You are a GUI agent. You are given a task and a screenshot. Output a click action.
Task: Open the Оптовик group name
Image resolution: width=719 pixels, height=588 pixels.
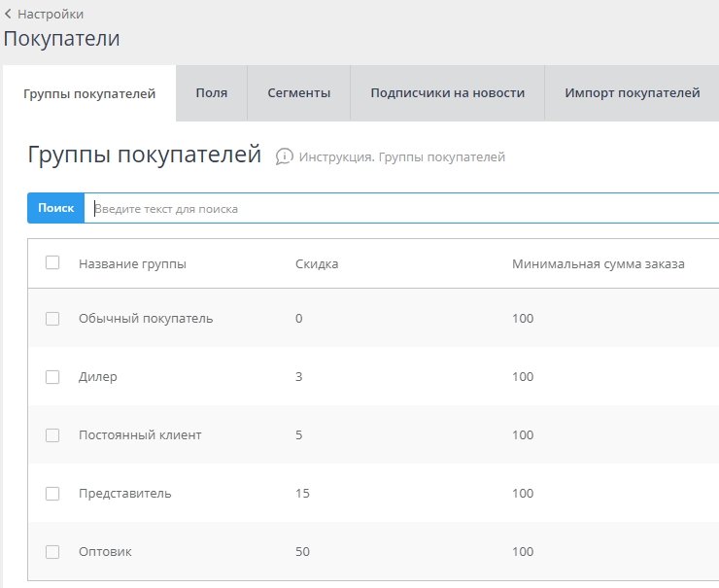click(105, 552)
